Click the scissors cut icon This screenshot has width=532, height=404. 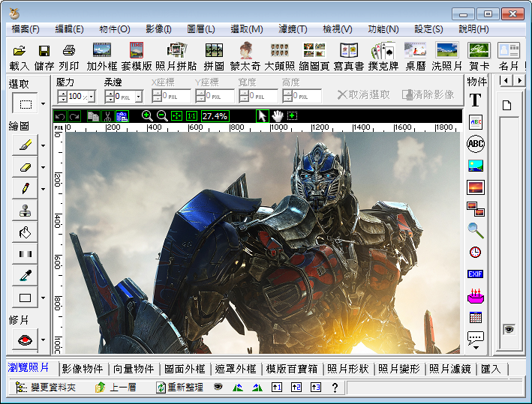click(107, 116)
